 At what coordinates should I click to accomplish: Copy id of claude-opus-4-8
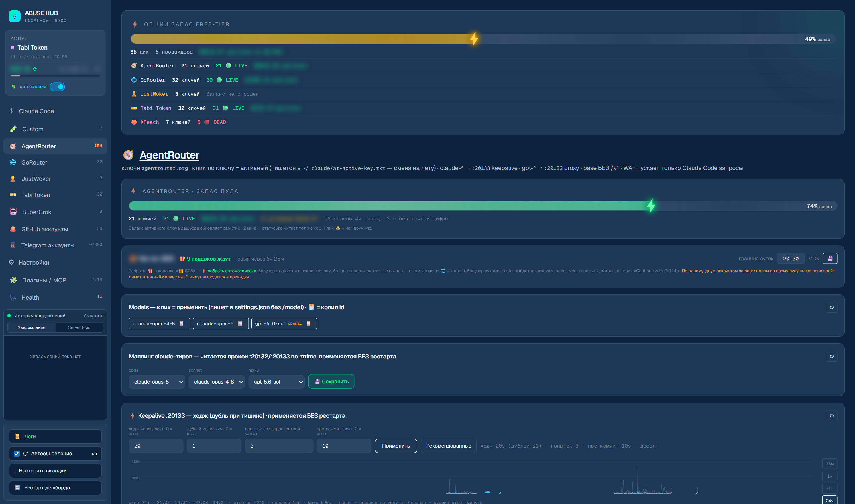pos(182,324)
